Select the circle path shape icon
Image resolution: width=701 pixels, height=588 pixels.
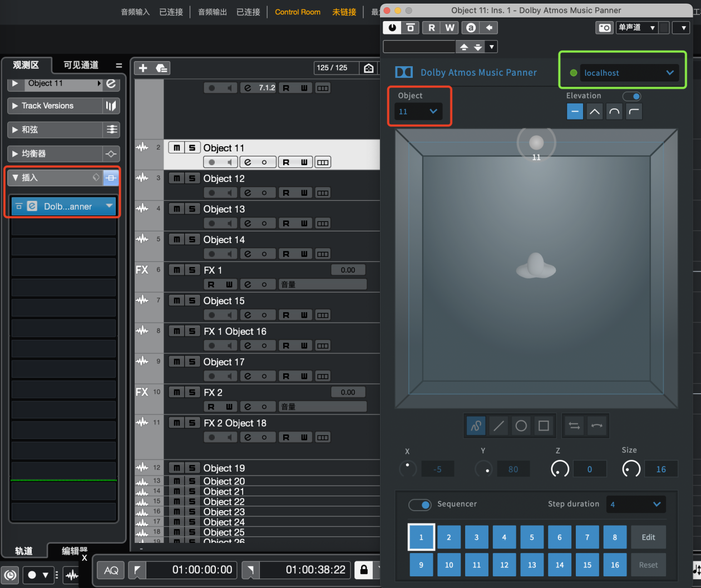pos(521,426)
